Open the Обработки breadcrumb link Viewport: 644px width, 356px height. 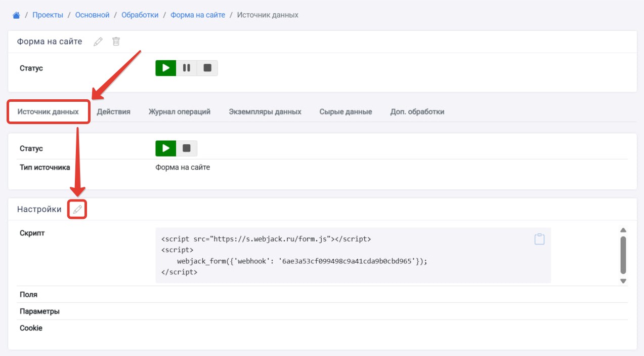140,15
